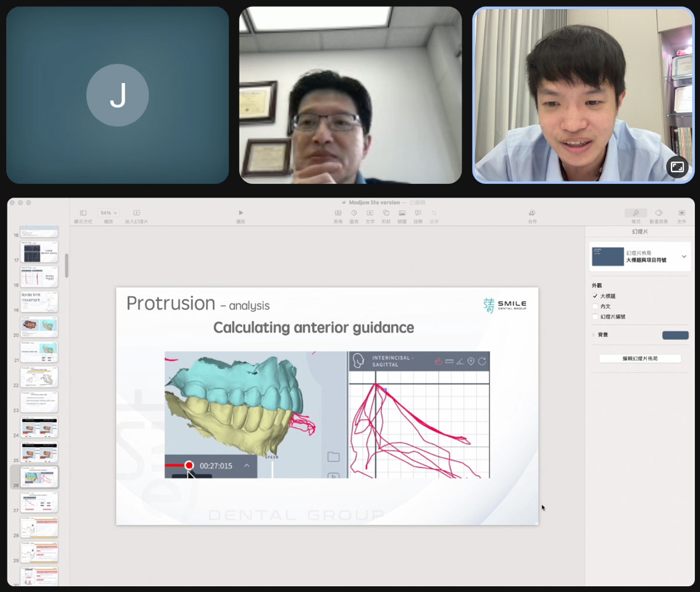Open the View options icon in toolbar
This screenshot has width=700, height=592.
[83, 213]
